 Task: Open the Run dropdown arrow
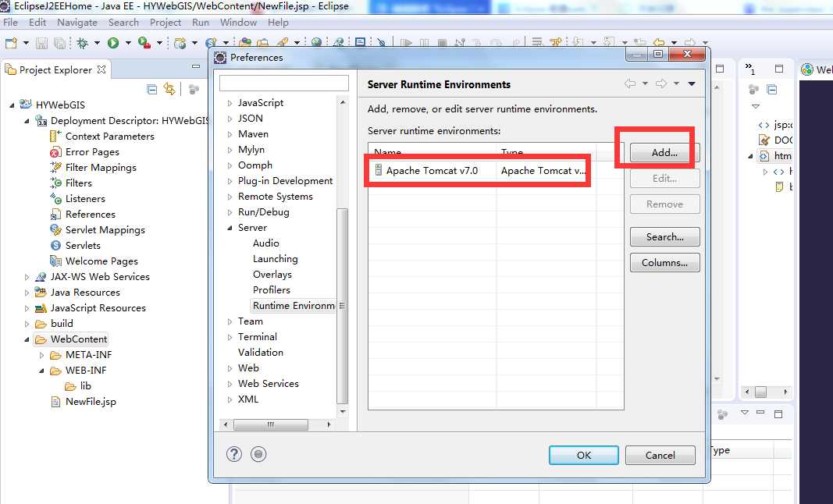point(127,43)
